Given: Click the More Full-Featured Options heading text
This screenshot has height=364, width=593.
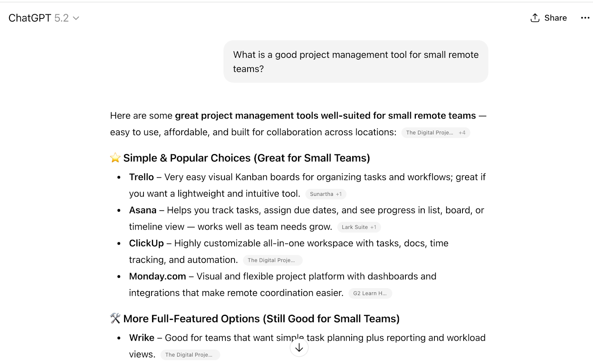Looking at the screenshot, I should 261,318.
